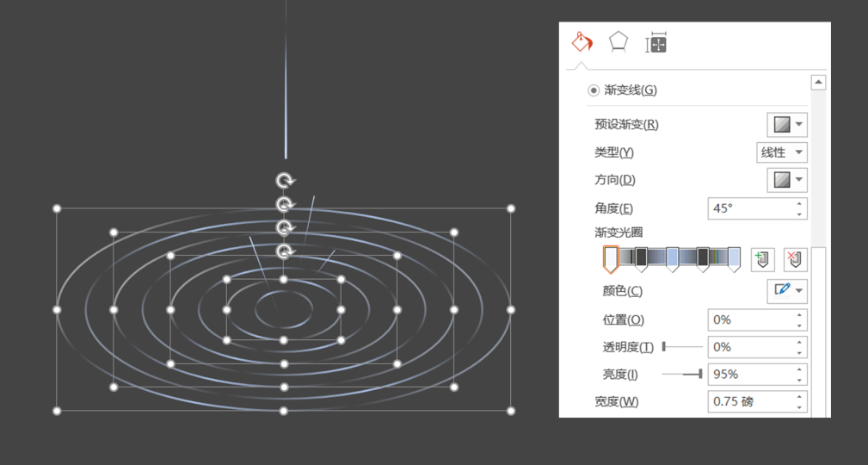The height and width of the screenshot is (465, 868).
Task: Decrease the 透明度 transparency value
Action: click(x=799, y=352)
